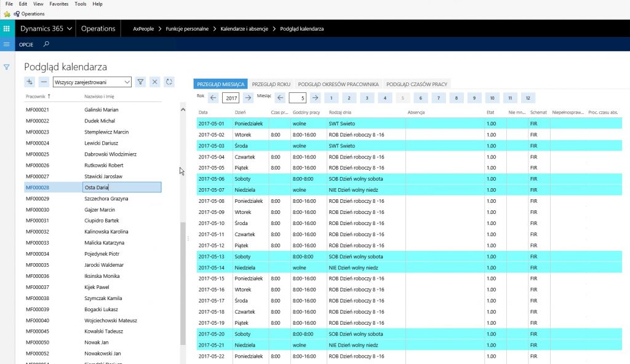Select month 10 button

pos(492,98)
